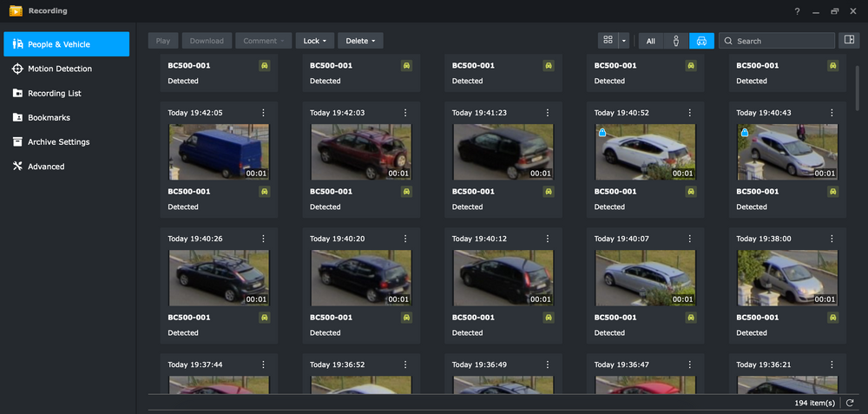Open options menu for 19:36:49 recording

pos(548,365)
